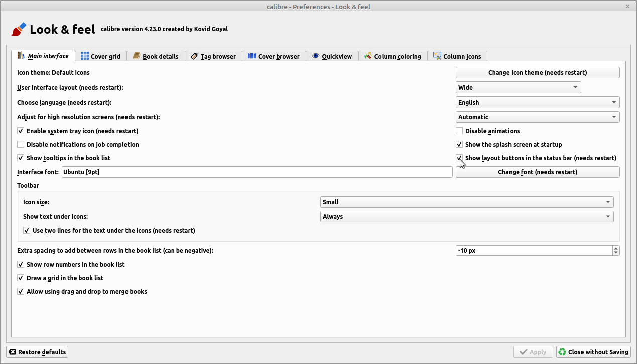Click the book icon on Book details tab

point(137,56)
